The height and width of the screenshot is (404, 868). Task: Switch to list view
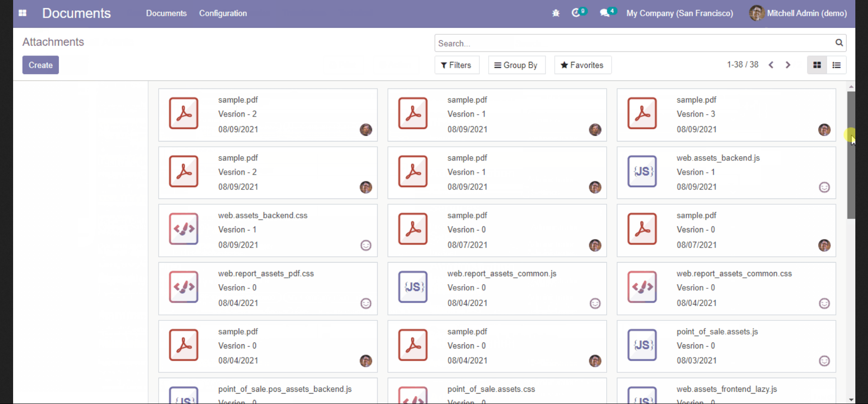tap(836, 65)
